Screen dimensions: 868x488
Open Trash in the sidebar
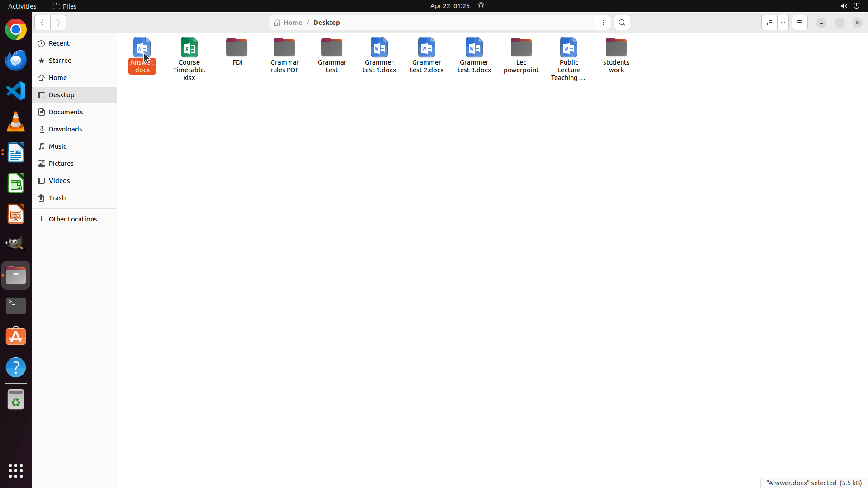(x=57, y=198)
